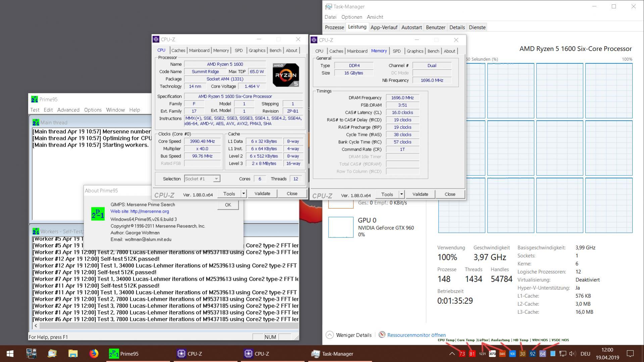The image size is (644, 362).
Task: Click Validate in CPU-Z Memory window
Action: [420, 194]
